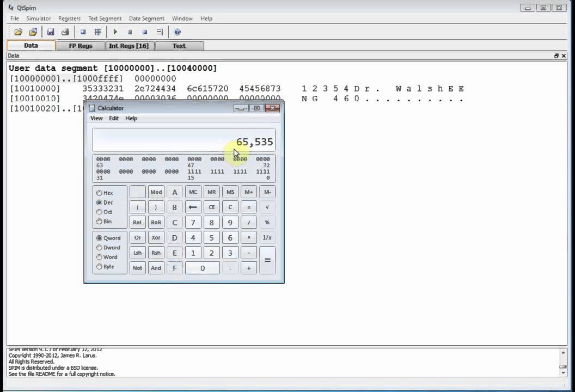Click the Print toolbar icon

pyautogui.click(x=65, y=32)
